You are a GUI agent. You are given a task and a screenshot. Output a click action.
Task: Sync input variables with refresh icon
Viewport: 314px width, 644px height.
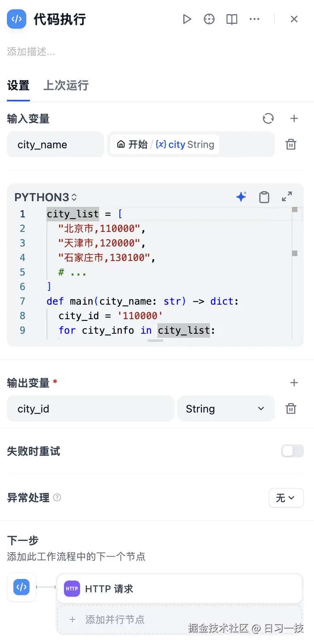click(268, 118)
